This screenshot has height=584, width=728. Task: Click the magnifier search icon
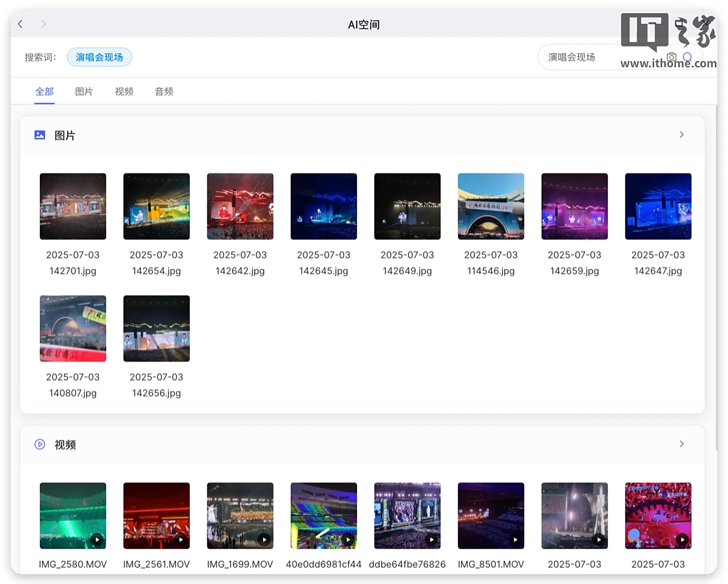687,57
